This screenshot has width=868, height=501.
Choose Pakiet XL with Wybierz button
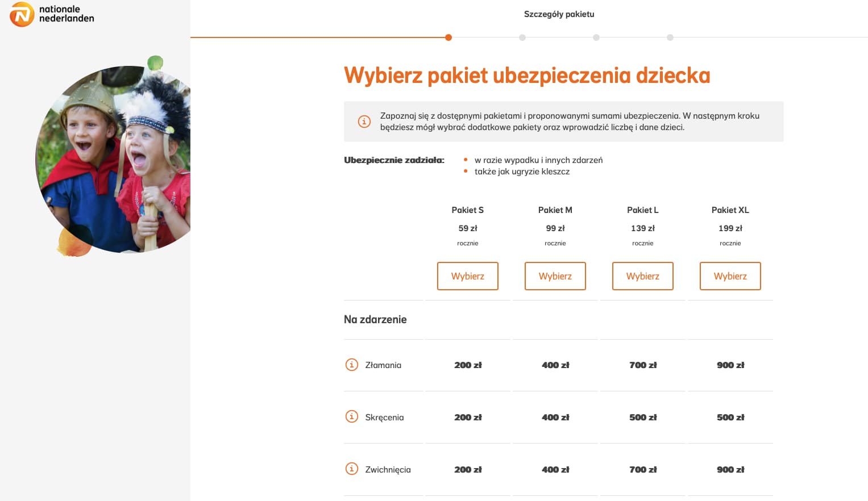pos(730,276)
